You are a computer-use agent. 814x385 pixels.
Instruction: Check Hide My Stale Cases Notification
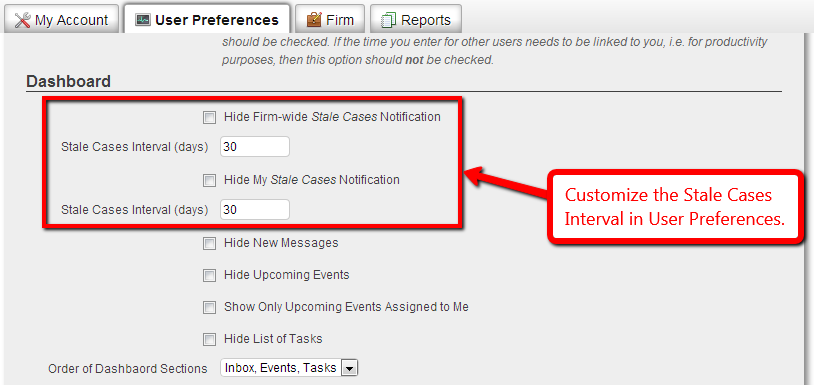pyautogui.click(x=209, y=181)
